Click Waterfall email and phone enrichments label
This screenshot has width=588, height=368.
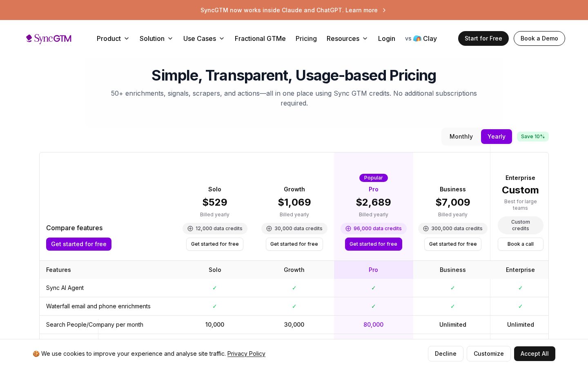click(x=98, y=306)
